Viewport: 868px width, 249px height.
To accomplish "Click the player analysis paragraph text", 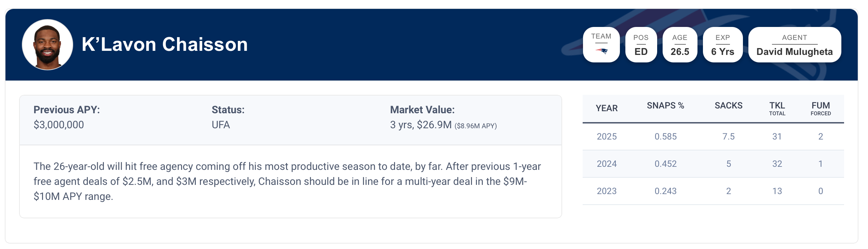I will (x=287, y=181).
